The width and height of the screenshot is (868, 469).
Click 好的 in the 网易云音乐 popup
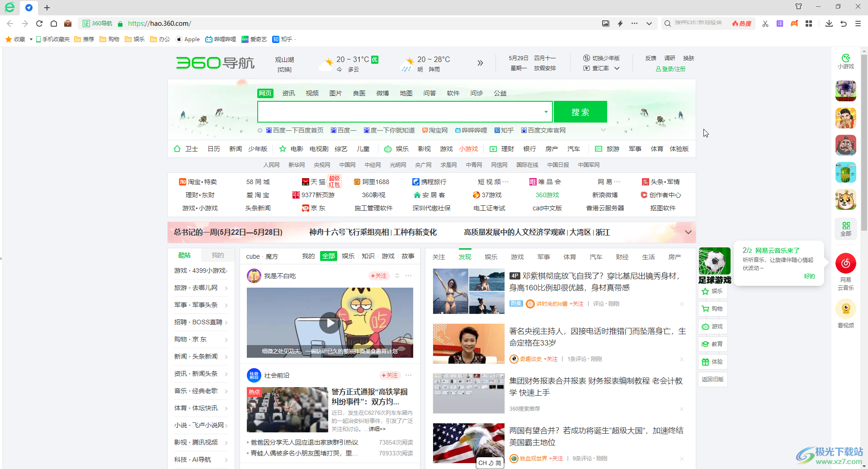809,276
